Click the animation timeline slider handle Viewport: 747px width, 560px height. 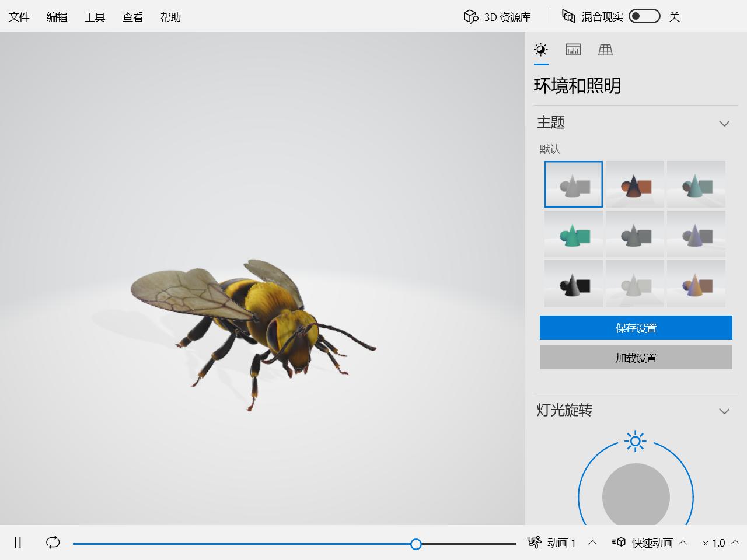click(416, 544)
